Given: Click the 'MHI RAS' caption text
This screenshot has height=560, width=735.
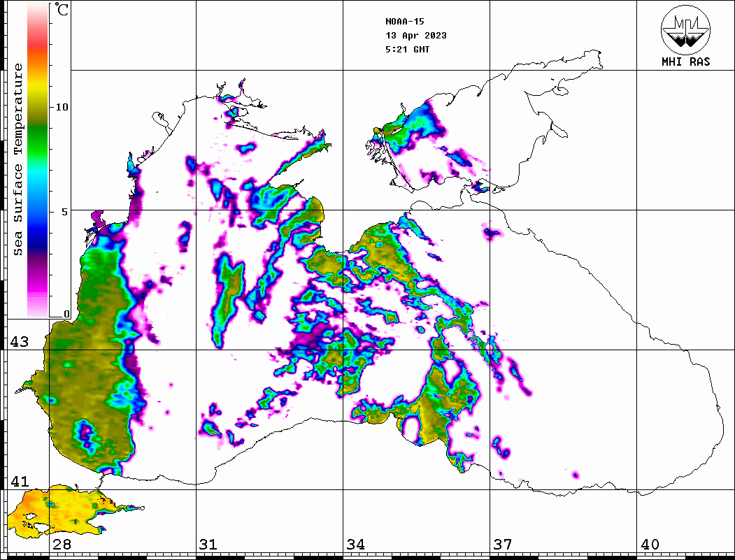Looking at the screenshot, I should (685, 62).
